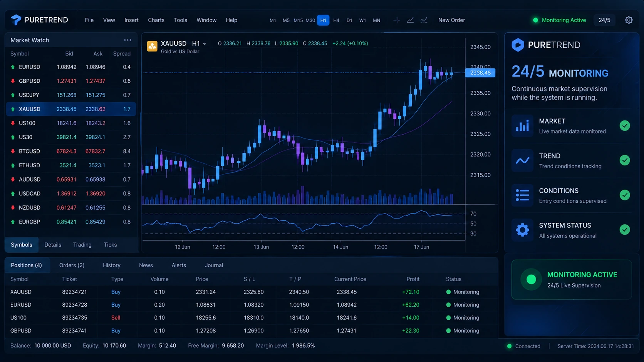The width and height of the screenshot is (644, 362).
Task: Switch to the Orders (2) tab
Action: [x=72, y=265]
